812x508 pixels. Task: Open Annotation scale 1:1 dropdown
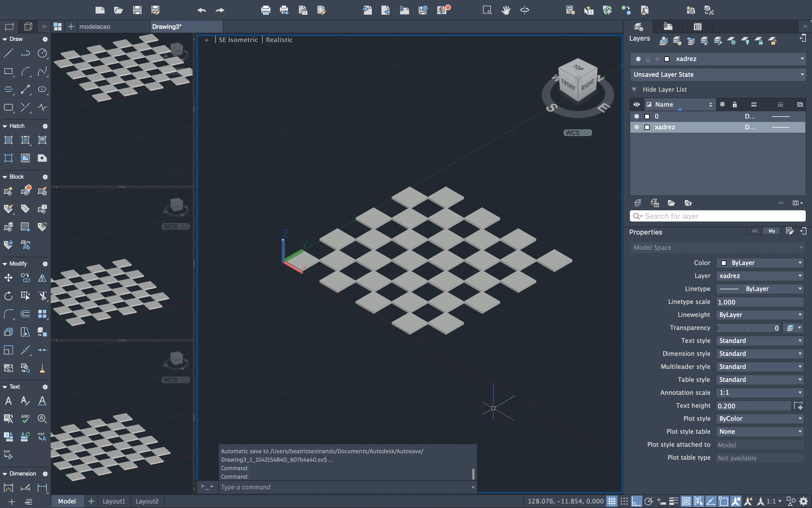[760, 392]
